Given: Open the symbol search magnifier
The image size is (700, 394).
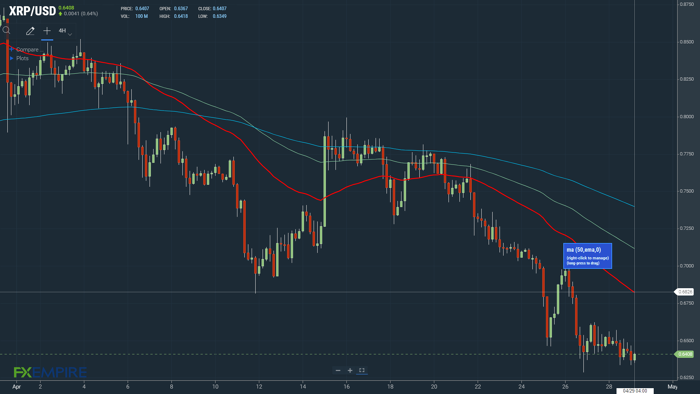Looking at the screenshot, I should [6, 31].
